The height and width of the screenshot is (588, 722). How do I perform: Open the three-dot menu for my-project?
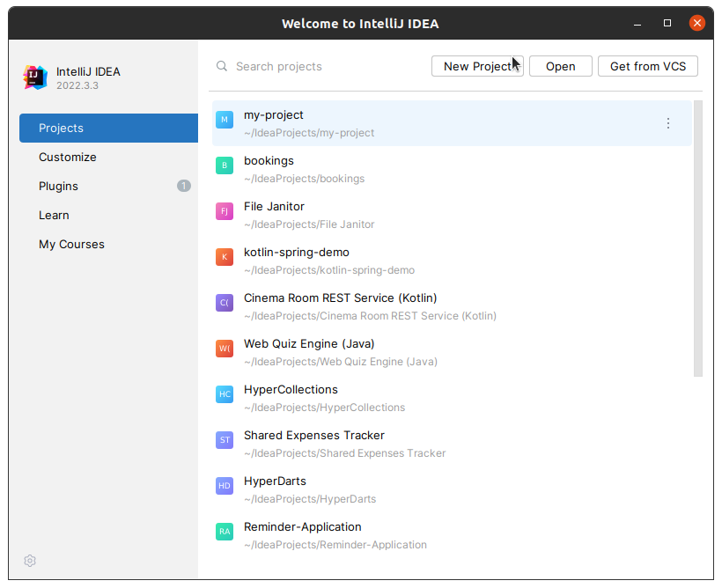(x=667, y=123)
